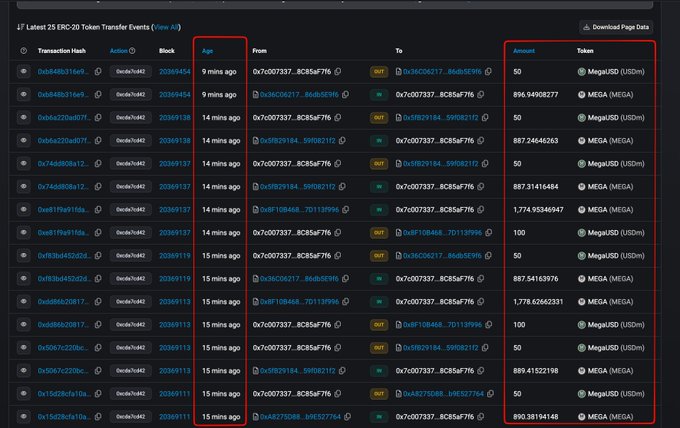This screenshot has width=680, height=428.
Task: Click method badge 0xcda7cd42 in 896.94908277 row
Action: 131,95
